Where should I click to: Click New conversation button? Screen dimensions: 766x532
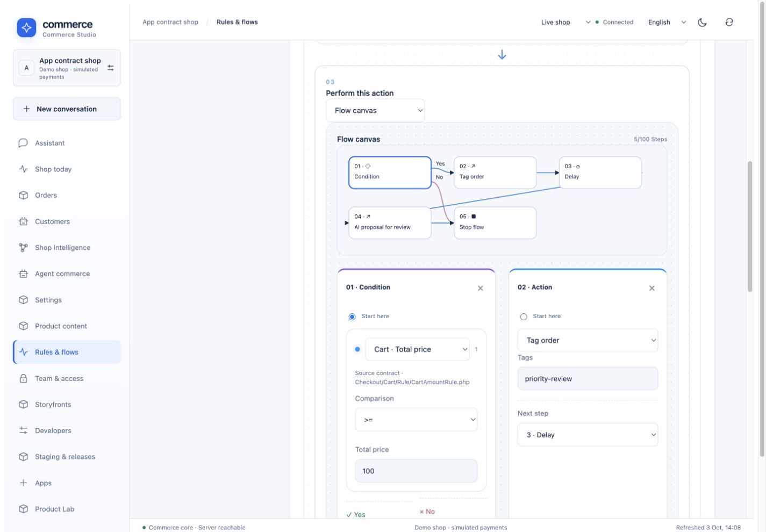(67, 109)
